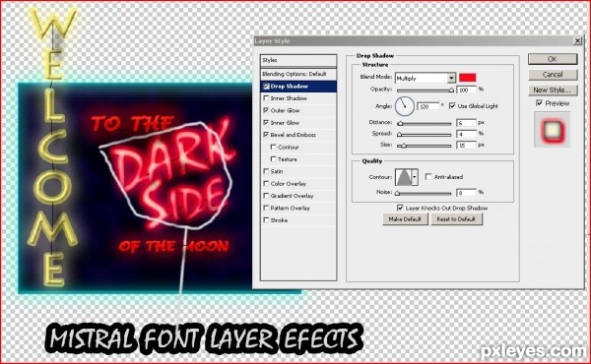Click the Make Default button
The height and width of the screenshot is (364, 591).
[405, 219]
